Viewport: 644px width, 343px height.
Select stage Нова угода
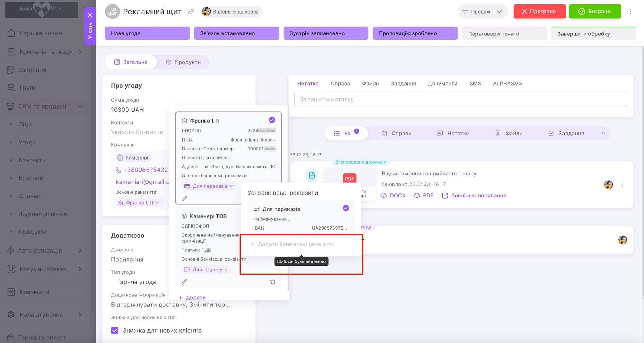pyautogui.click(x=147, y=33)
